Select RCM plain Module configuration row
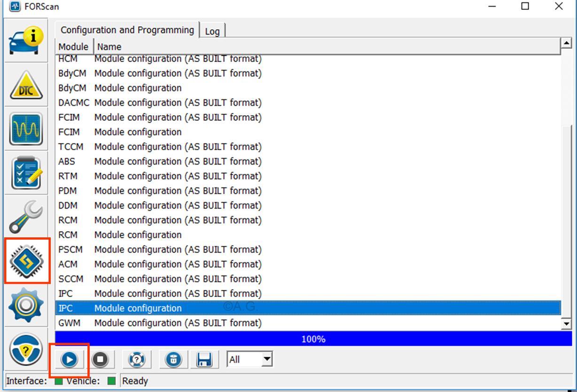Viewport: 577px width, 392px height. 308,235
